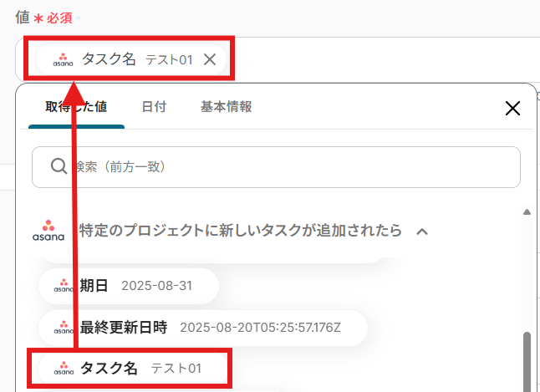Click the empty area of the 値 field
540x392 pixels.
(x=376, y=59)
